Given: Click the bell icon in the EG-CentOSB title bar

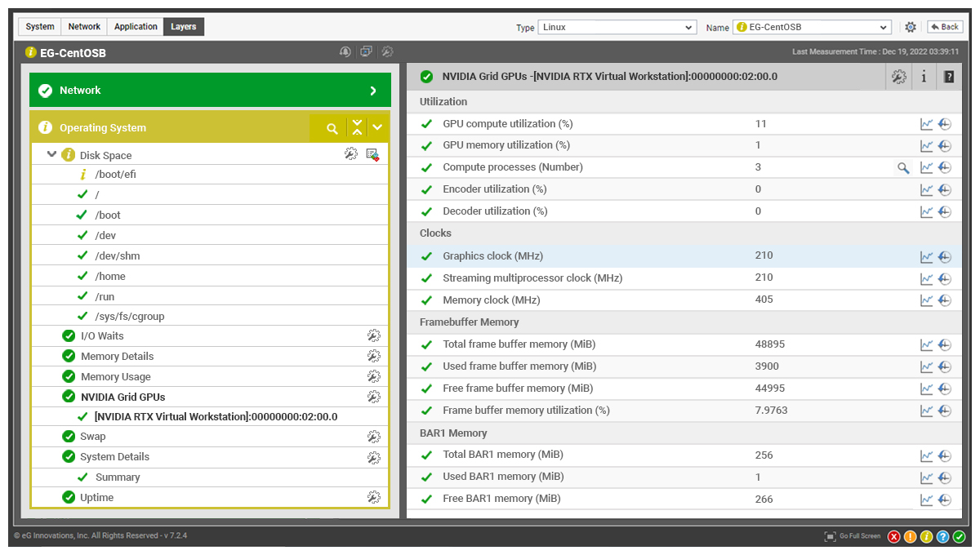Looking at the screenshot, I should click(345, 51).
